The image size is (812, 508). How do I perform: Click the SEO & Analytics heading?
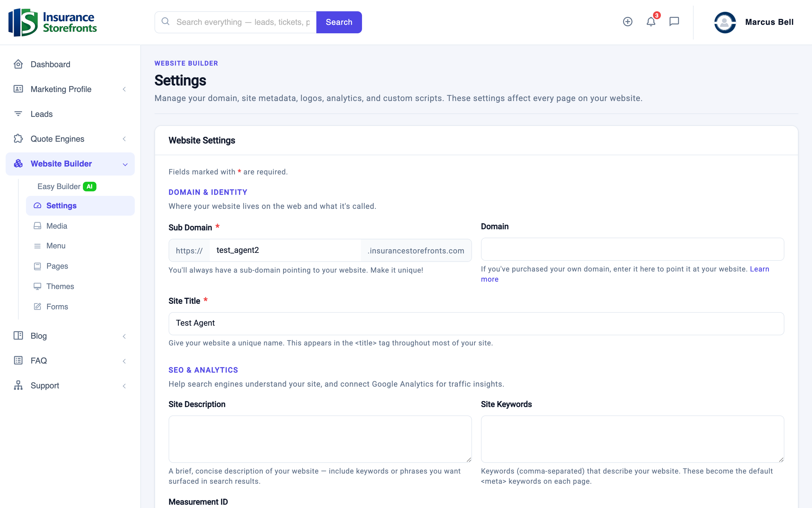(203, 370)
